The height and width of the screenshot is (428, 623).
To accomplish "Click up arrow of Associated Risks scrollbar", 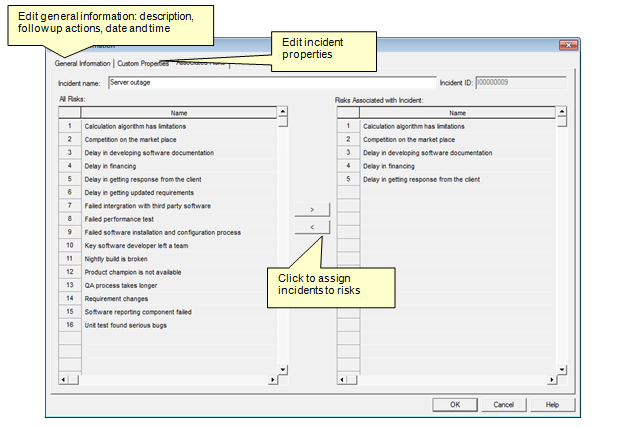I will pyautogui.click(x=561, y=112).
